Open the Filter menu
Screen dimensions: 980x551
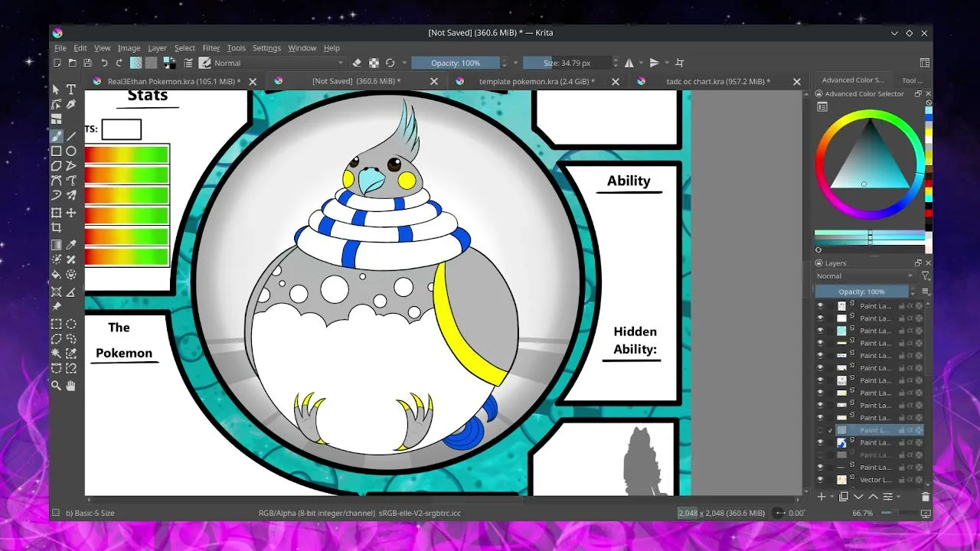pos(211,48)
